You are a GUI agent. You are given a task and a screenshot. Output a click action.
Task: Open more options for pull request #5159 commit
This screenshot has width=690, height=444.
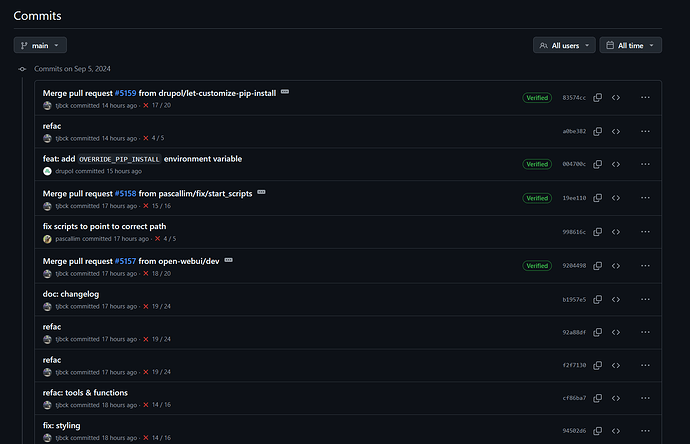tap(645, 98)
